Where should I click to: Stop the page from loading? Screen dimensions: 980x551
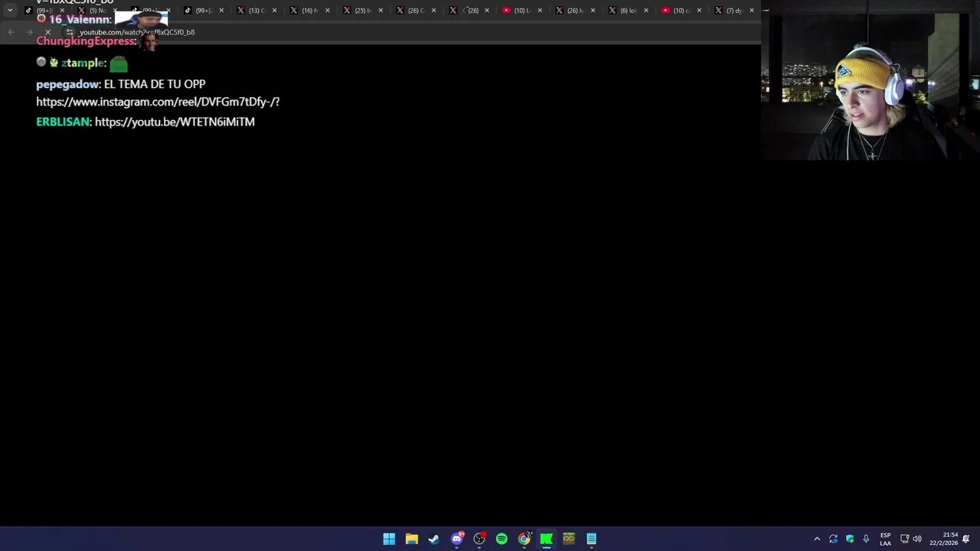pos(47,32)
